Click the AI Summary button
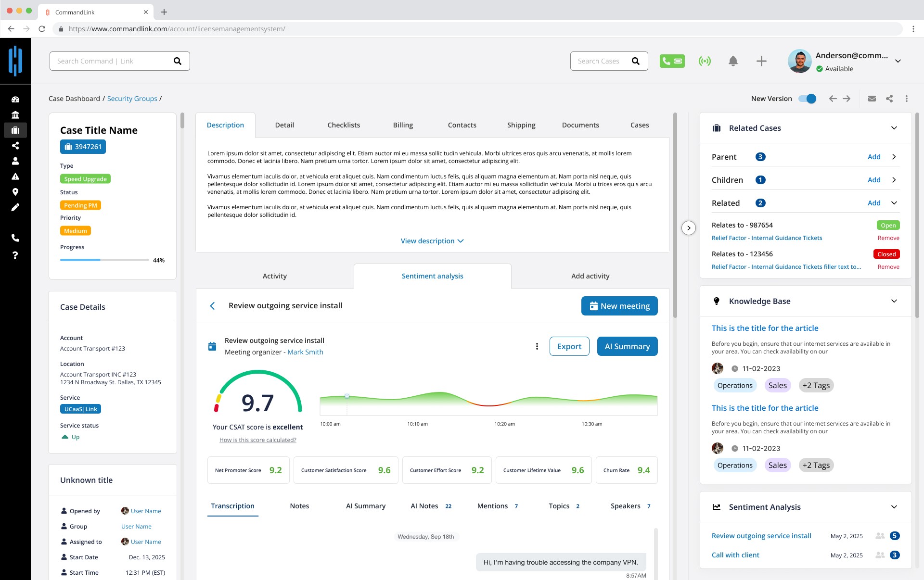This screenshot has height=580, width=924. coord(627,346)
